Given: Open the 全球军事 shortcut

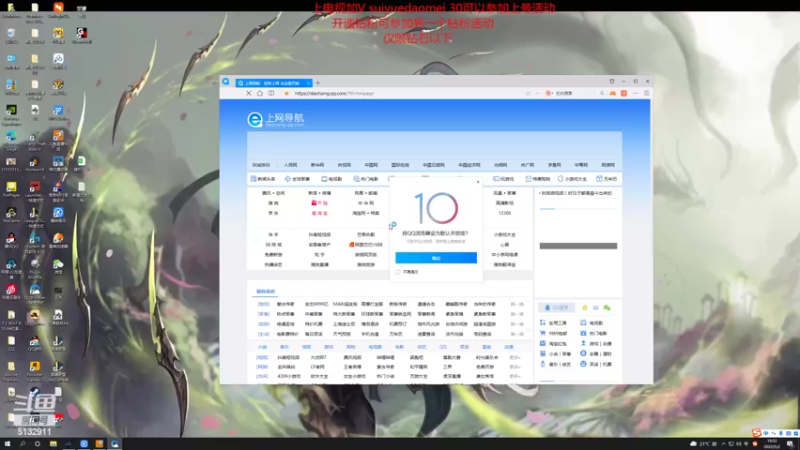Looking at the screenshot, I should click(x=297, y=179).
